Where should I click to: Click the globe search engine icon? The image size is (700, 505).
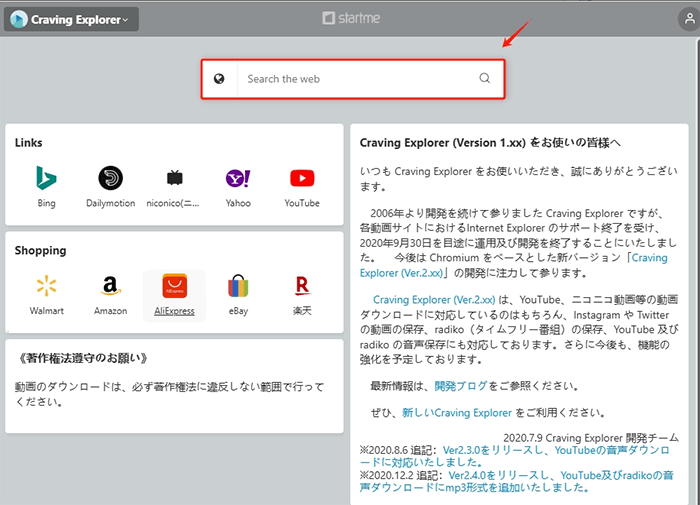(219, 79)
